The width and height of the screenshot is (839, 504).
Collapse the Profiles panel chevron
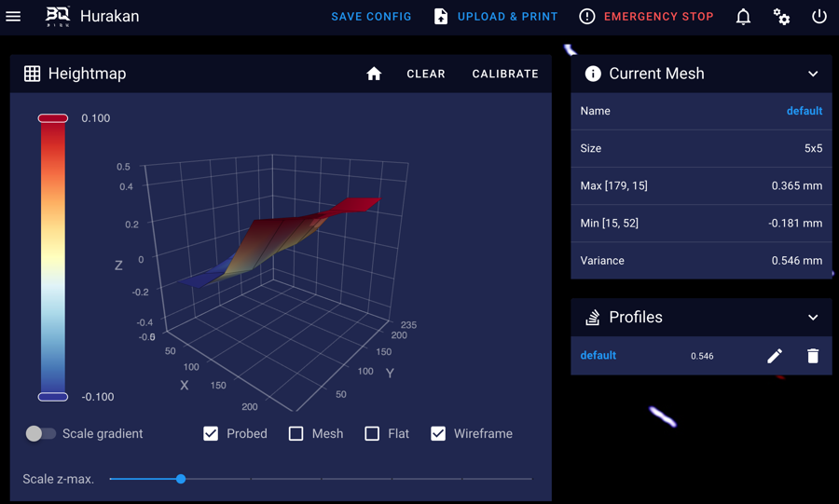click(813, 318)
